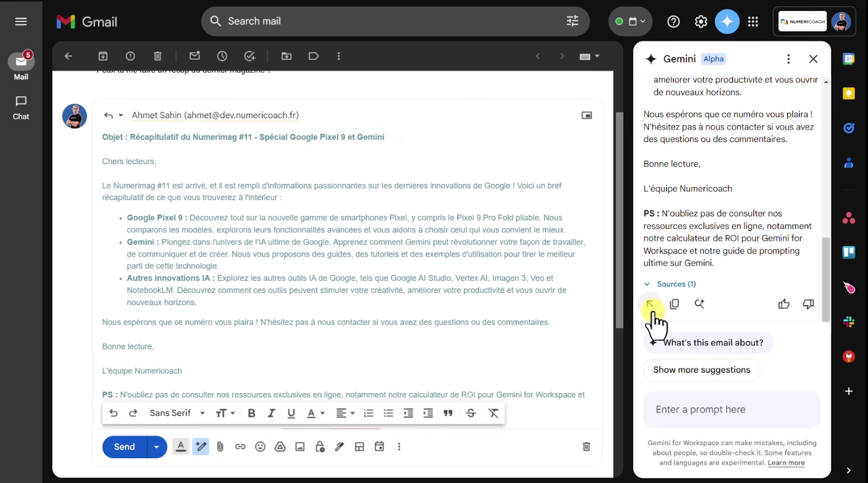Toggle quote block formatting
The width and height of the screenshot is (868, 483).
pyautogui.click(x=448, y=413)
